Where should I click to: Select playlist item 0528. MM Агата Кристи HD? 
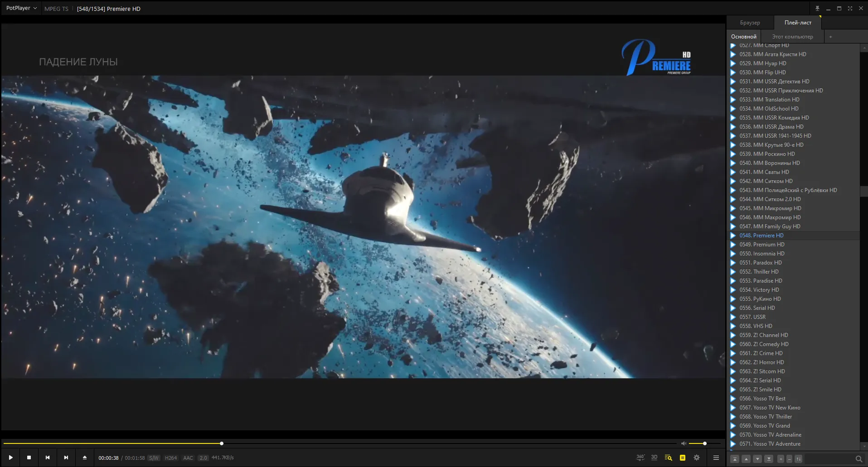pyautogui.click(x=793, y=54)
